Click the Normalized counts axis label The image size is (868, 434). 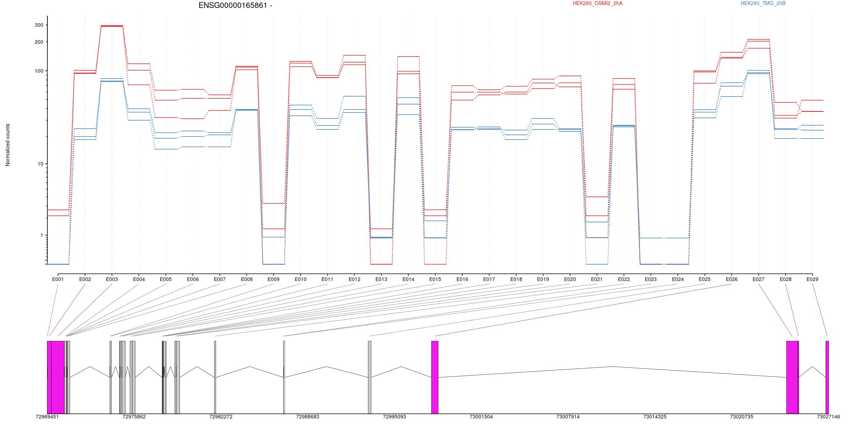pos(8,145)
